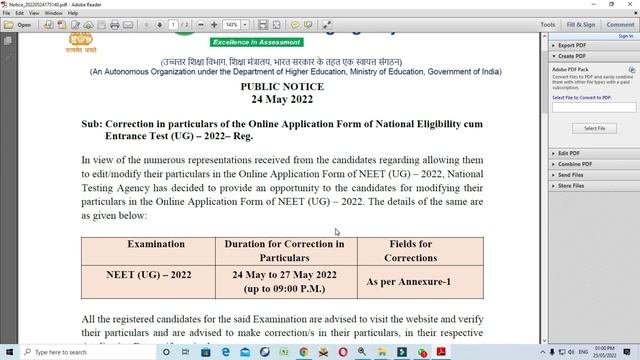
Task: Go to next page with down arrow
Action: point(160,25)
